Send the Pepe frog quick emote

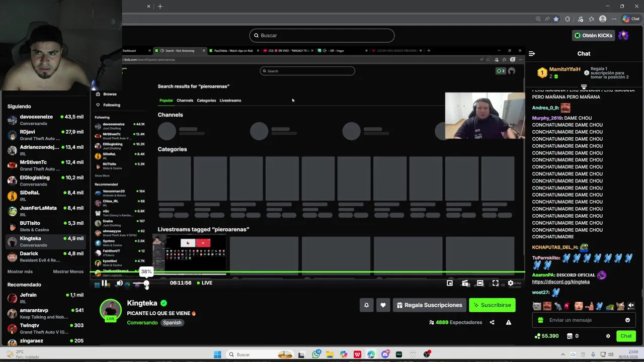pyautogui.click(x=610, y=306)
